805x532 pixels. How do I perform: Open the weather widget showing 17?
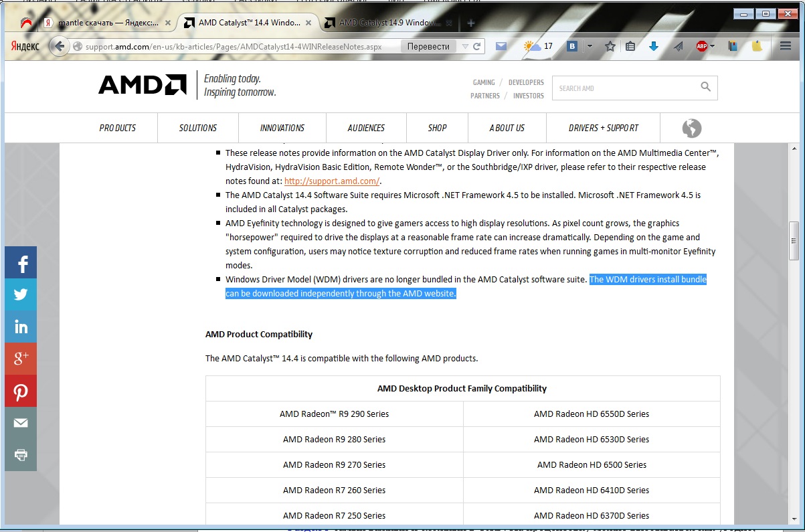click(539, 46)
